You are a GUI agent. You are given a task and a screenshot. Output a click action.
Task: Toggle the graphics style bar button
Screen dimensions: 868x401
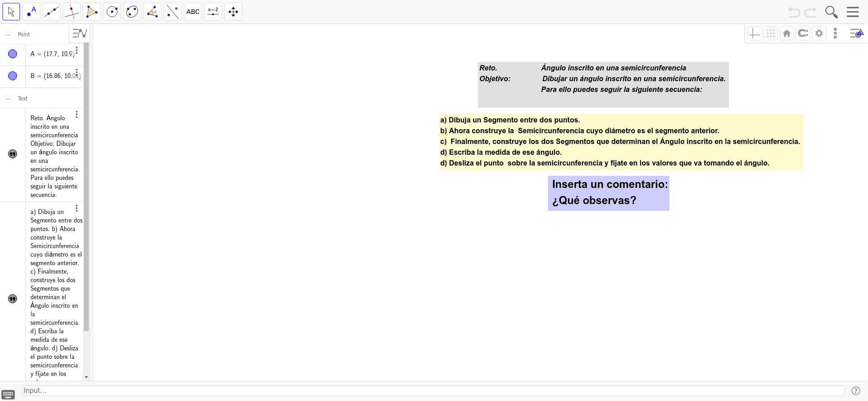tap(856, 33)
